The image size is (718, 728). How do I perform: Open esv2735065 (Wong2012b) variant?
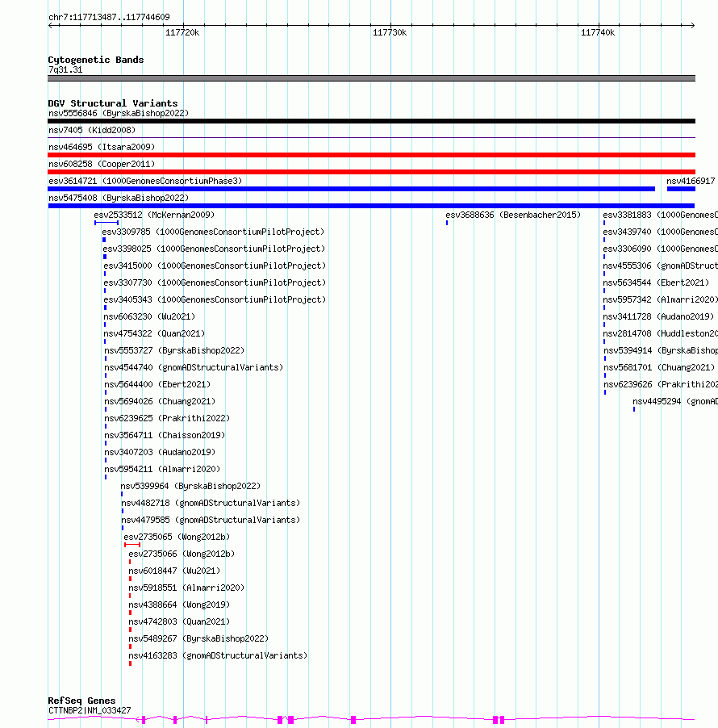pyautogui.click(x=177, y=537)
